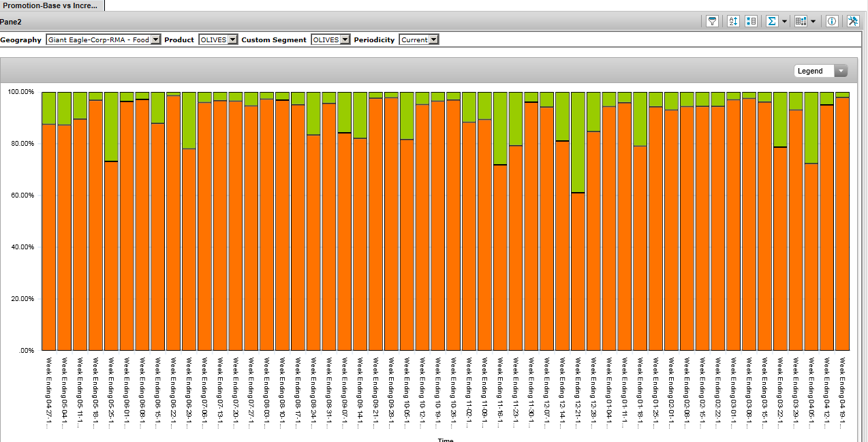The width and height of the screenshot is (868, 442).
Task: Open the Legend dropdown
Action: [820, 71]
